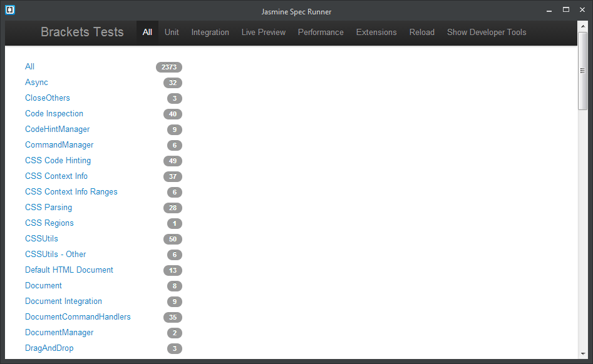Switch to the Extensions tab

pos(376,33)
